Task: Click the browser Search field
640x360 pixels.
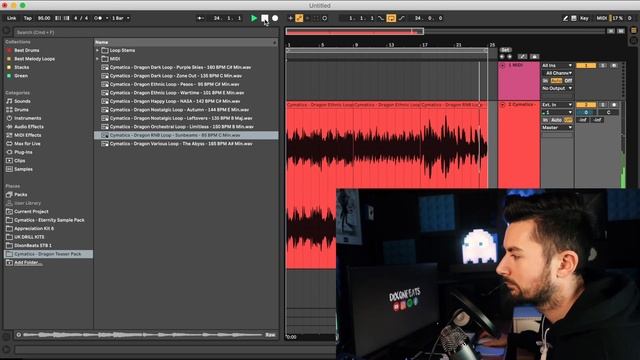Action: [146, 32]
